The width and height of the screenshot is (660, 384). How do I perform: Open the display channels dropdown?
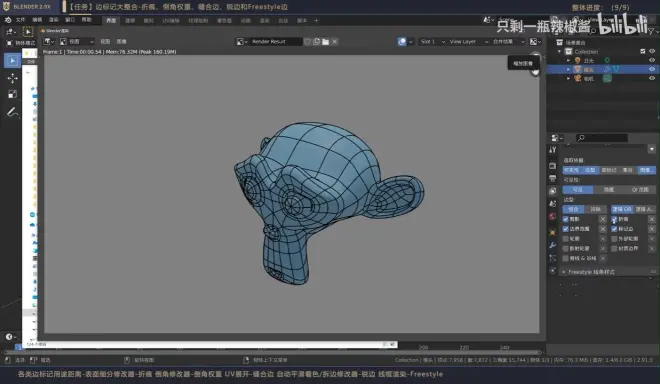(535, 41)
